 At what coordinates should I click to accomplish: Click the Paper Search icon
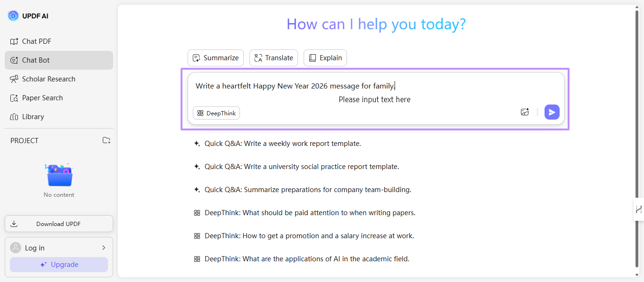14,98
